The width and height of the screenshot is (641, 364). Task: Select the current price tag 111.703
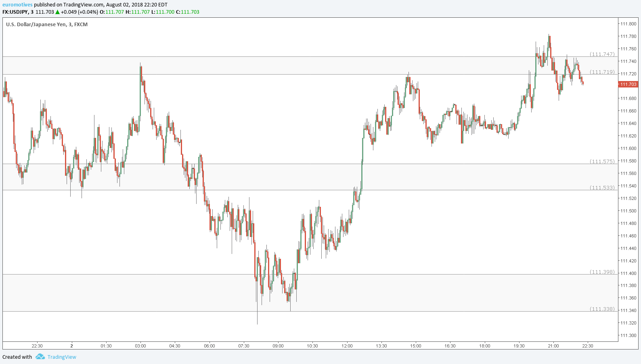[628, 84]
